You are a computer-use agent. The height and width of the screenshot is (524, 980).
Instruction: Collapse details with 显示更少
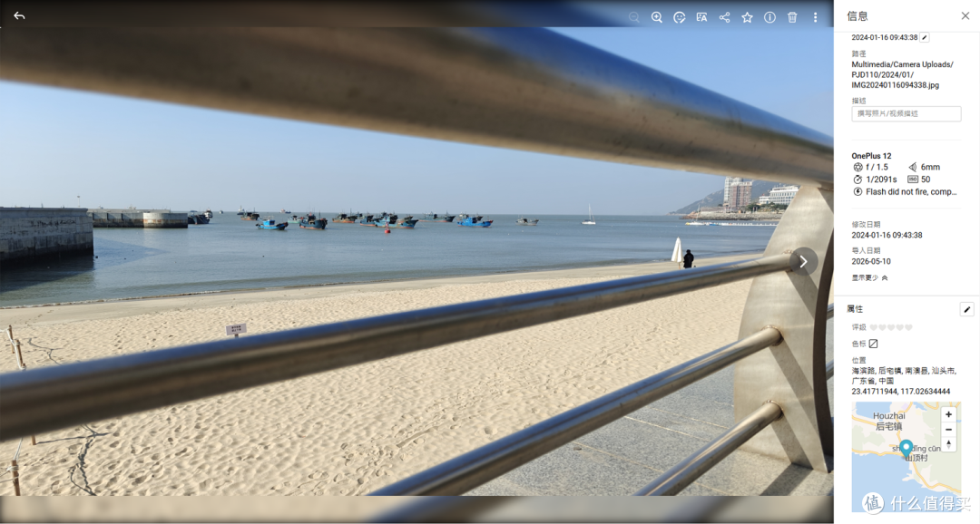[869, 278]
